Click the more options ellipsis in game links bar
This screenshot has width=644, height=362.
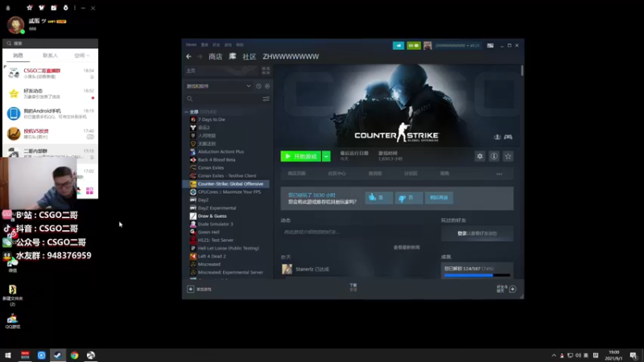pyautogui.click(x=499, y=174)
